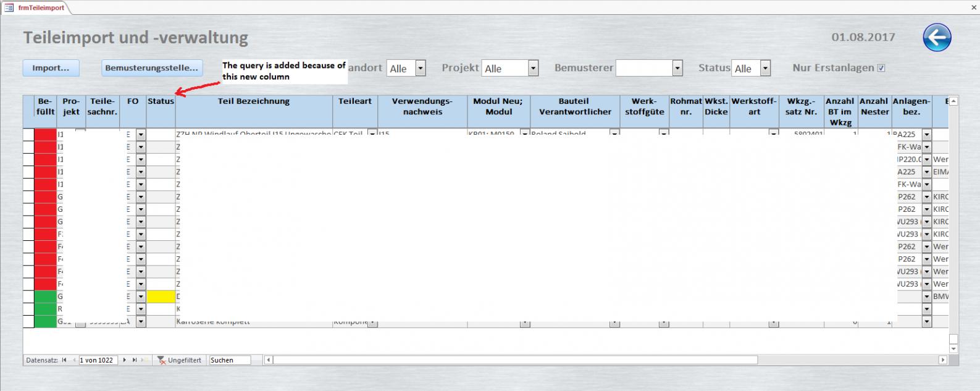The height and width of the screenshot is (391, 980).
Task: Open the Status filter dropdown
Action: tap(766, 68)
